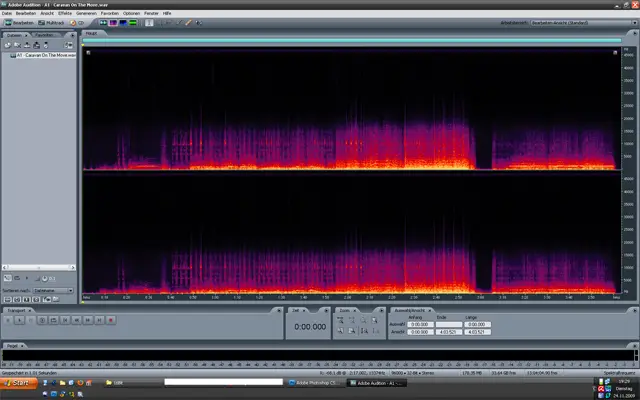Open the Datei menu
This screenshot has width=640, height=400.
[x=7, y=13]
